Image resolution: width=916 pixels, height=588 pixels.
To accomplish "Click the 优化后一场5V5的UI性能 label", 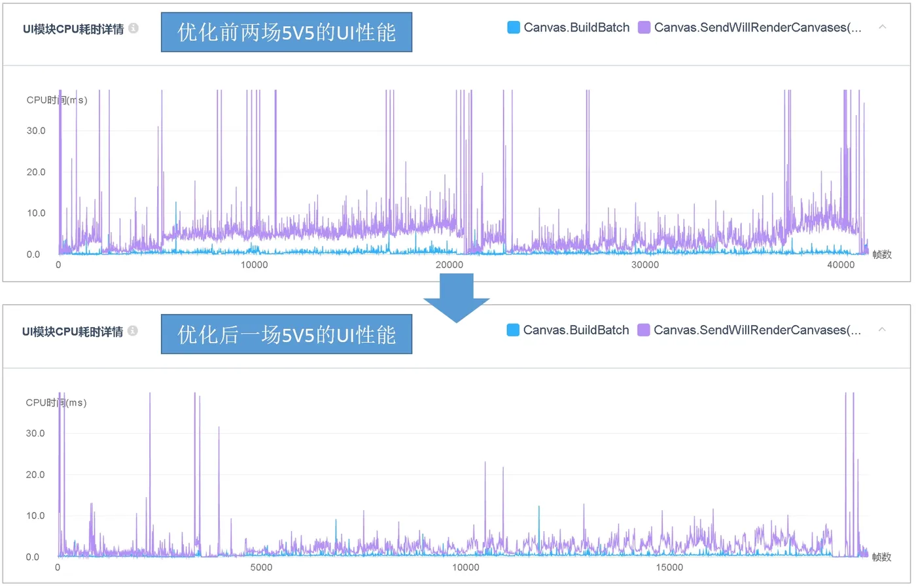I will coord(287,334).
